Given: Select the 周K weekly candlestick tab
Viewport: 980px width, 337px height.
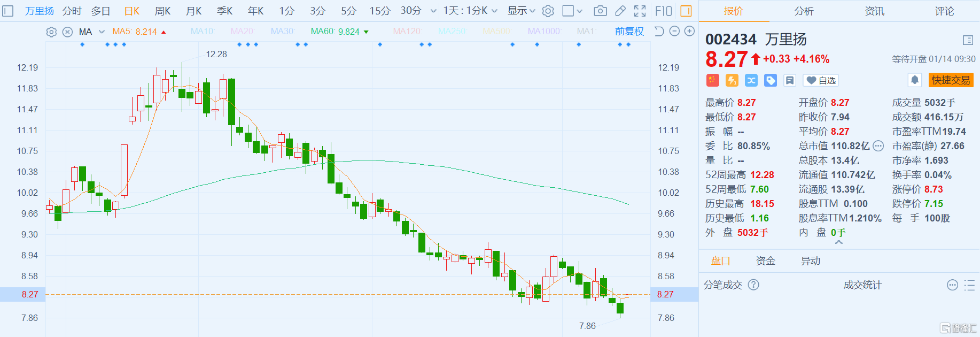Looking at the screenshot, I should (x=162, y=11).
